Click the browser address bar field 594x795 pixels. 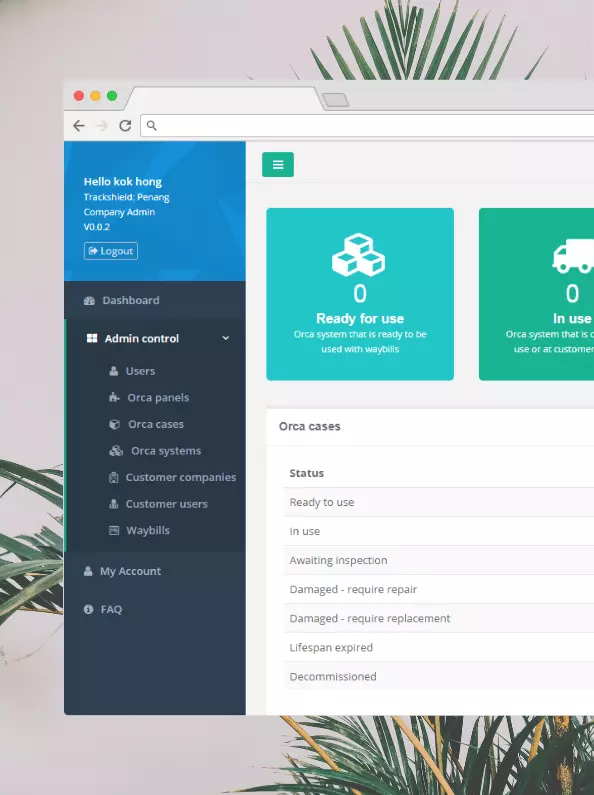click(367, 126)
